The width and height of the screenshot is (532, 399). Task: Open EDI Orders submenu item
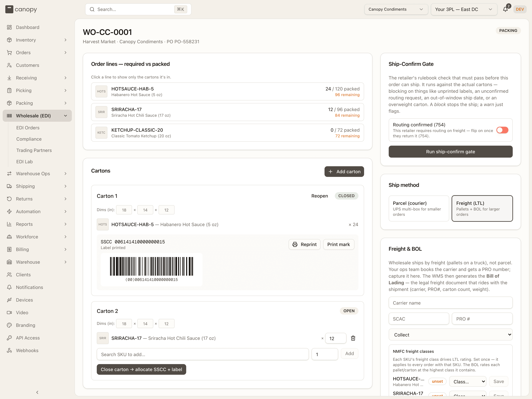[x=28, y=128]
